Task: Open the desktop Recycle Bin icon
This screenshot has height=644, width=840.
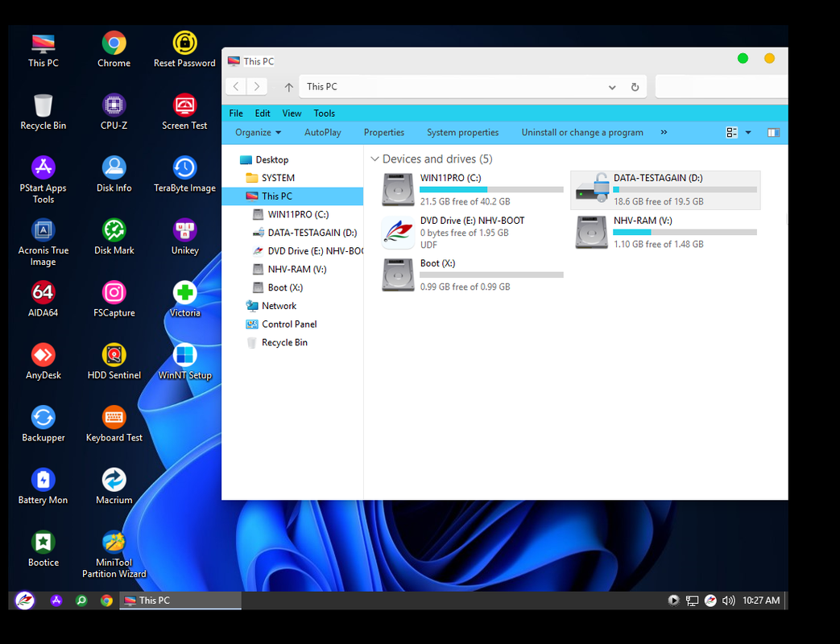Action: pos(43,112)
